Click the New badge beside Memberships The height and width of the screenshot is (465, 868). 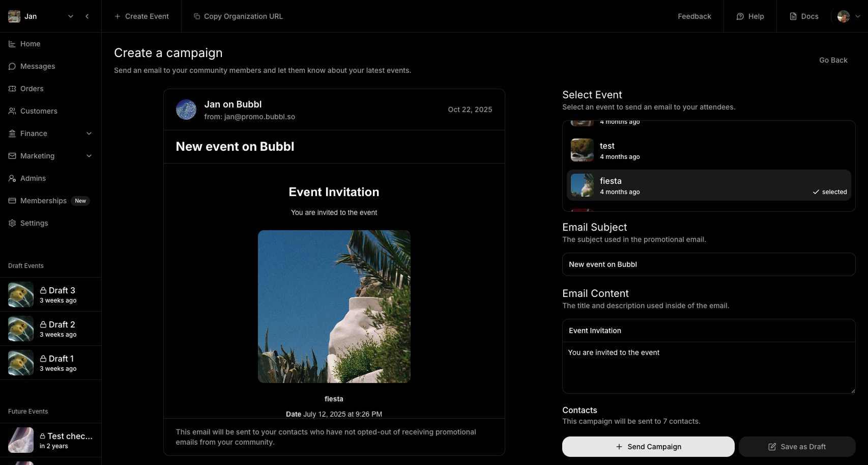pos(80,201)
